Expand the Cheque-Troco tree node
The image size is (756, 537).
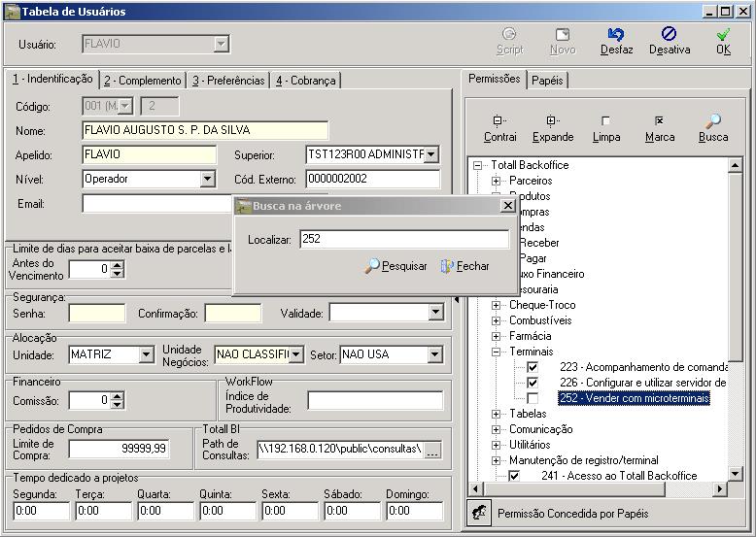[x=496, y=305]
